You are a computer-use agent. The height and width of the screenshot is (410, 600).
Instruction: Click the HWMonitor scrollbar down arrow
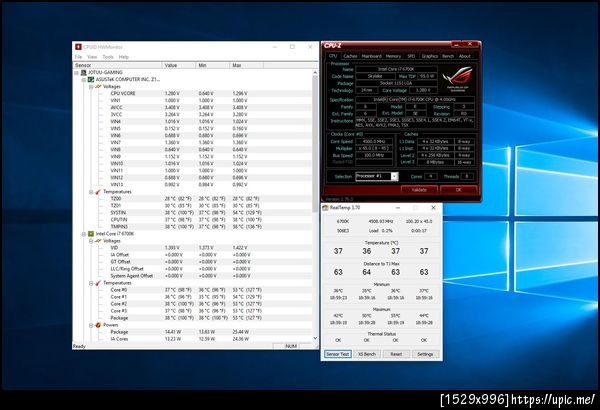tap(315, 338)
